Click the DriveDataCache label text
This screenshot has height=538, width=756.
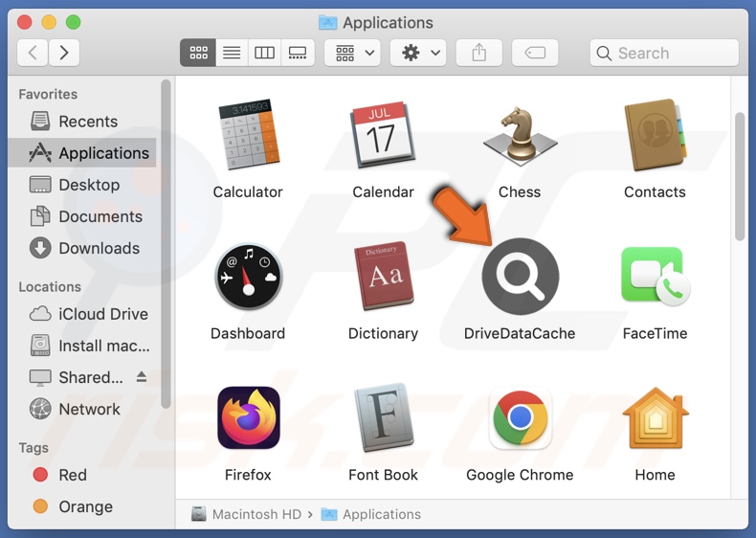click(520, 333)
